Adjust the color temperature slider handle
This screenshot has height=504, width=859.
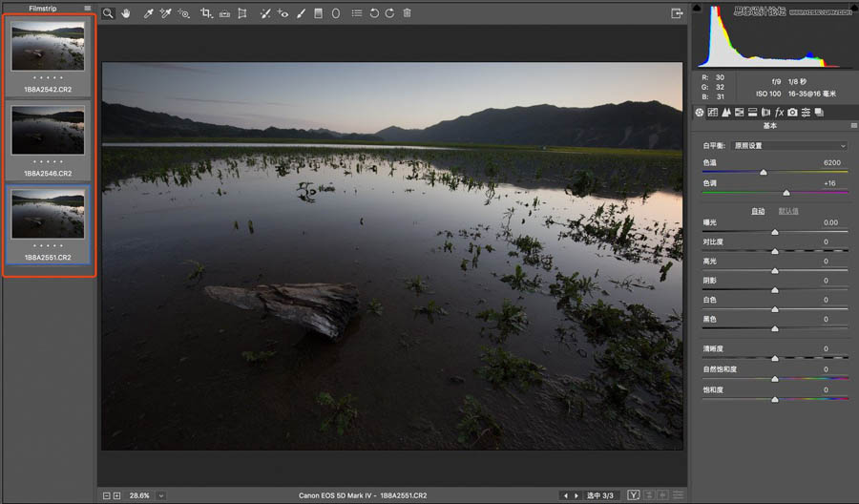pyautogui.click(x=764, y=173)
